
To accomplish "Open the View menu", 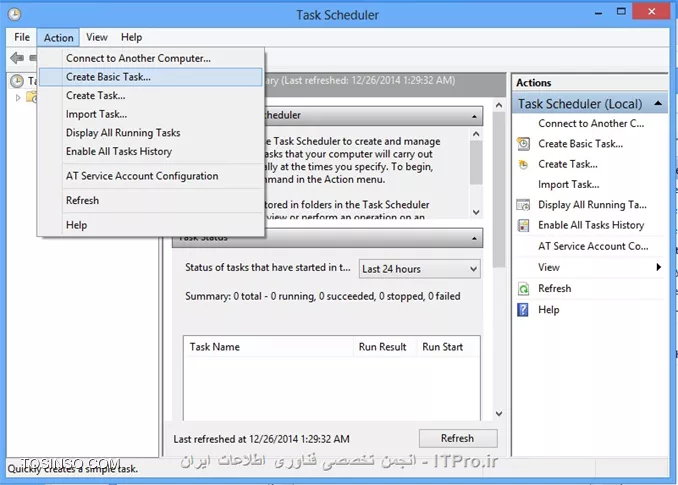I will (96, 37).
